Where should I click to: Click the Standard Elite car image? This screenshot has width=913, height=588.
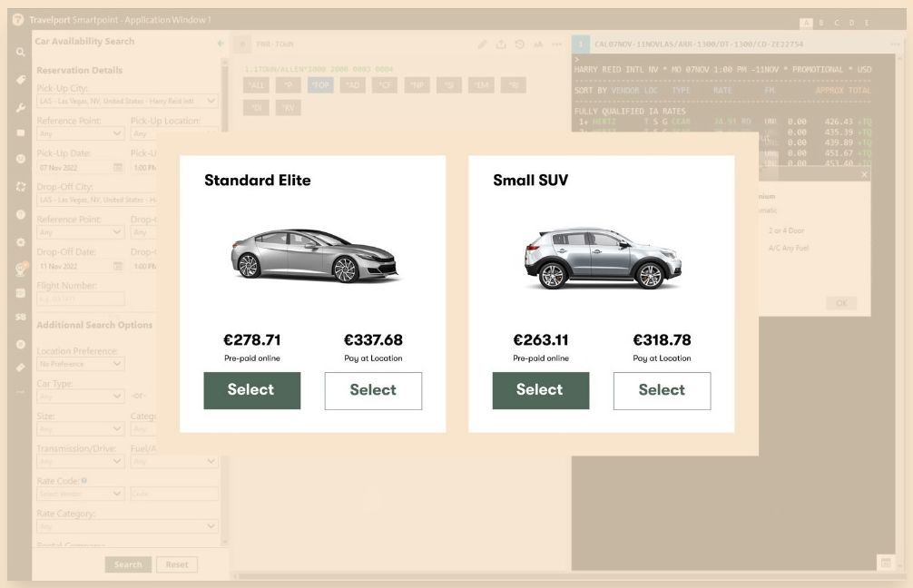coord(315,256)
